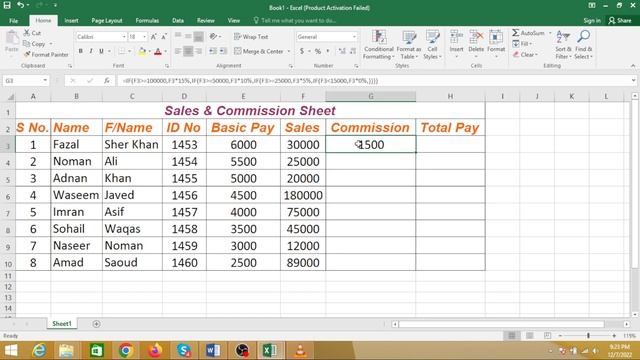
Task: Click the Copy icon
Action: [27, 44]
